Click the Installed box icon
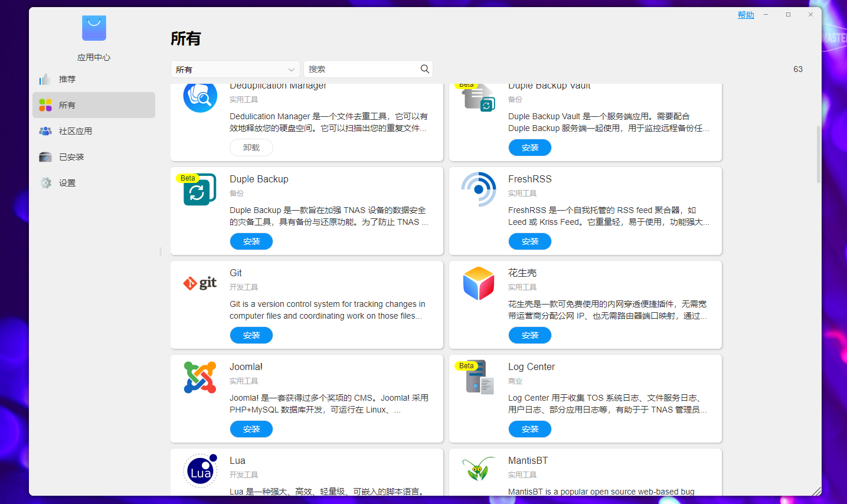 (45, 157)
